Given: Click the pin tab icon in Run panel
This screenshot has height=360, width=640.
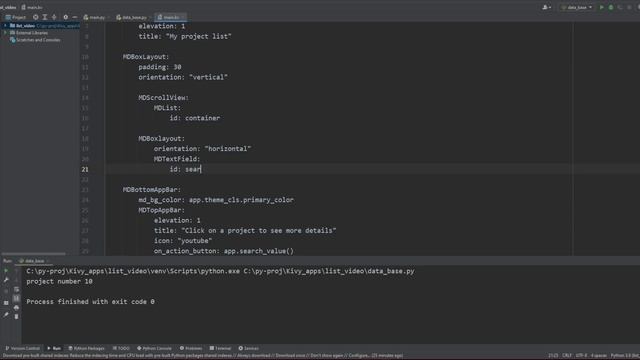Looking at the screenshot, I should (x=6, y=315).
